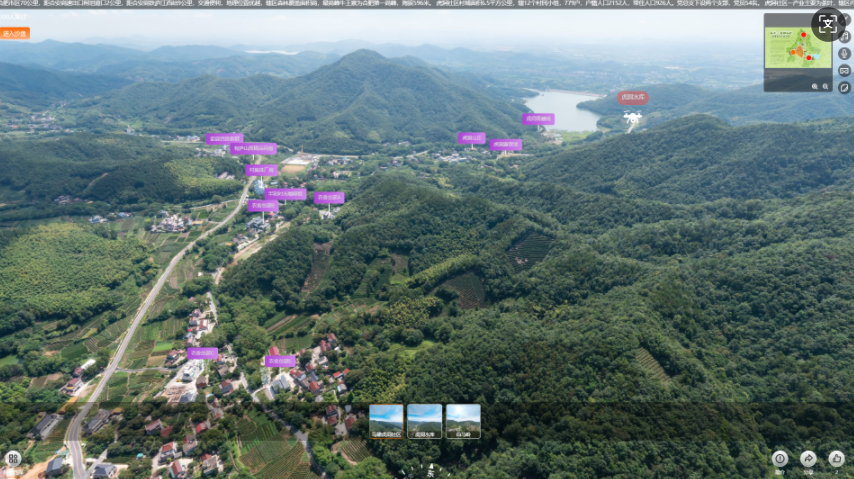Viewport: 854px width, 479px height.
Task: Click the translate text scan icon
Action: [826, 24]
